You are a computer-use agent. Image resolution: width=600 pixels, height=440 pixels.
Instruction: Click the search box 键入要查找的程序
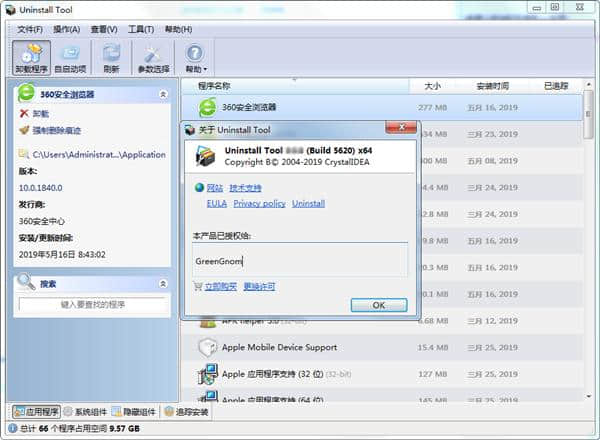93,305
